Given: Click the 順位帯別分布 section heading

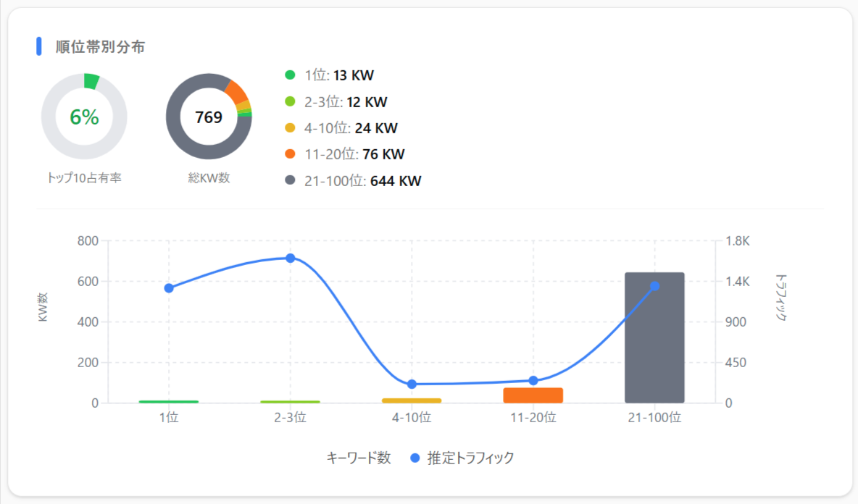Looking at the screenshot, I should pyautogui.click(x=100, y=47).
